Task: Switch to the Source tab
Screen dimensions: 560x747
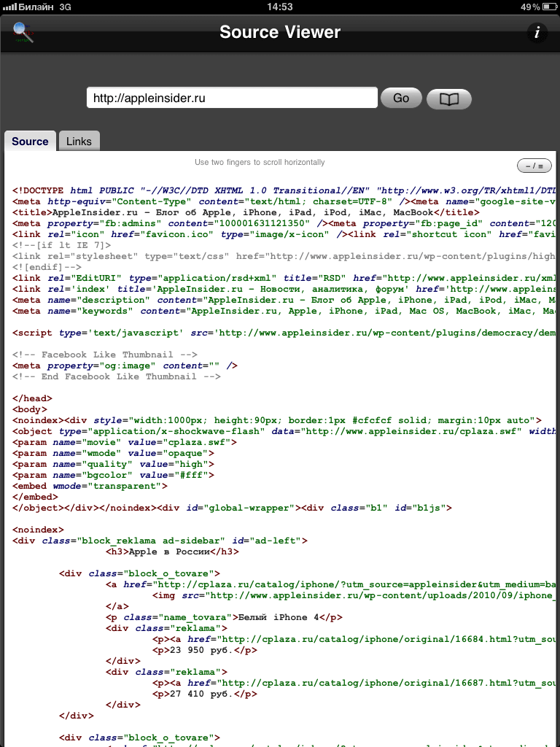Action: 30,141
